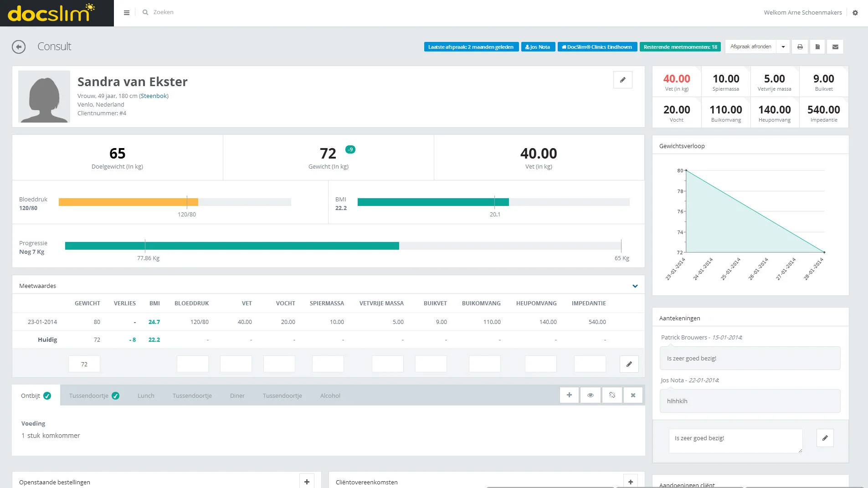This screenshot has width=868, height=488.
Task: Open settings gear icon at top right
Action: point(855,13)
